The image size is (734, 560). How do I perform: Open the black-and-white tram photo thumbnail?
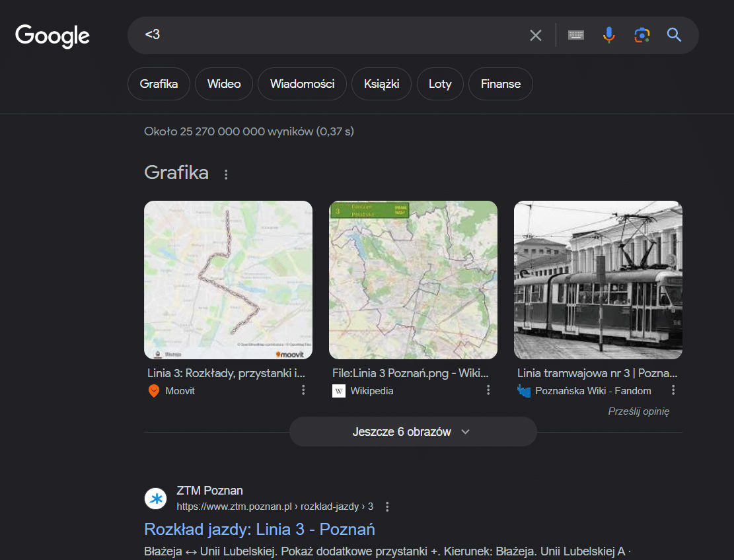click(598, 280)
